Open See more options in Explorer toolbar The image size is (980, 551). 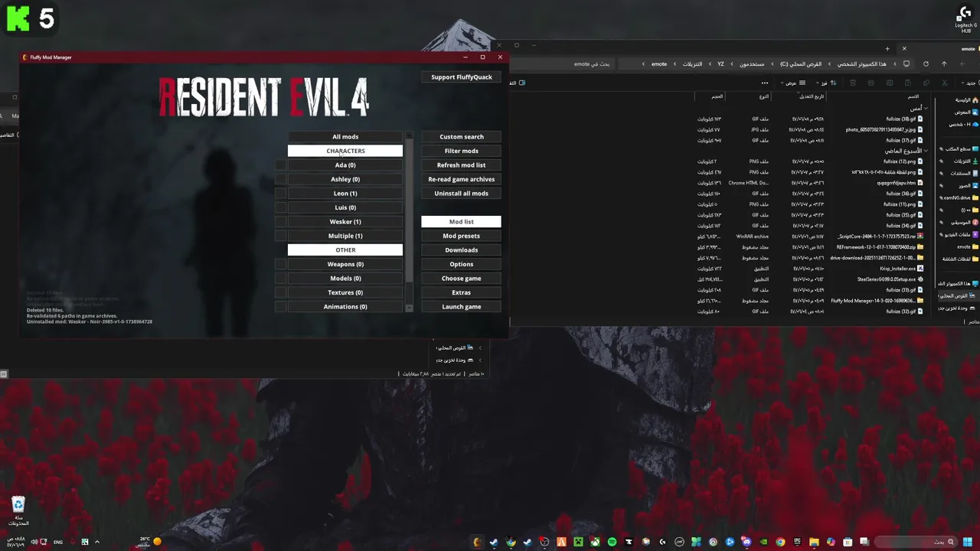(765, 83)
